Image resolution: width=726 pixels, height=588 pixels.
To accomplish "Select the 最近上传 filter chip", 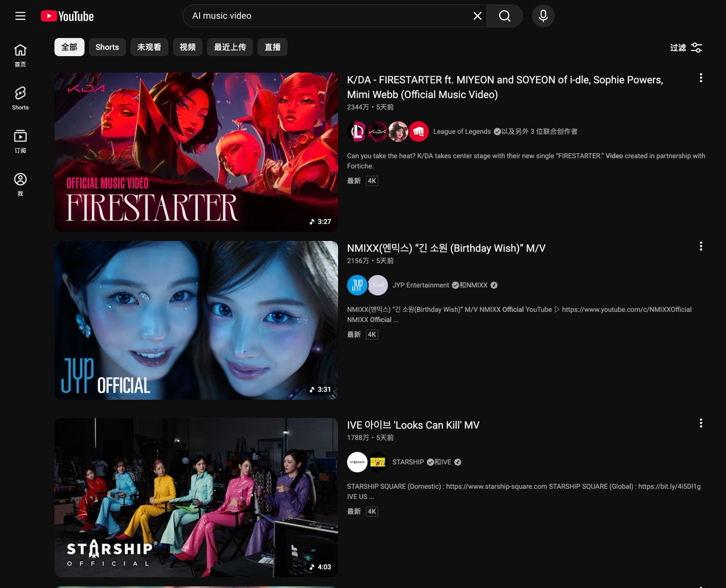I will (230, 47).
